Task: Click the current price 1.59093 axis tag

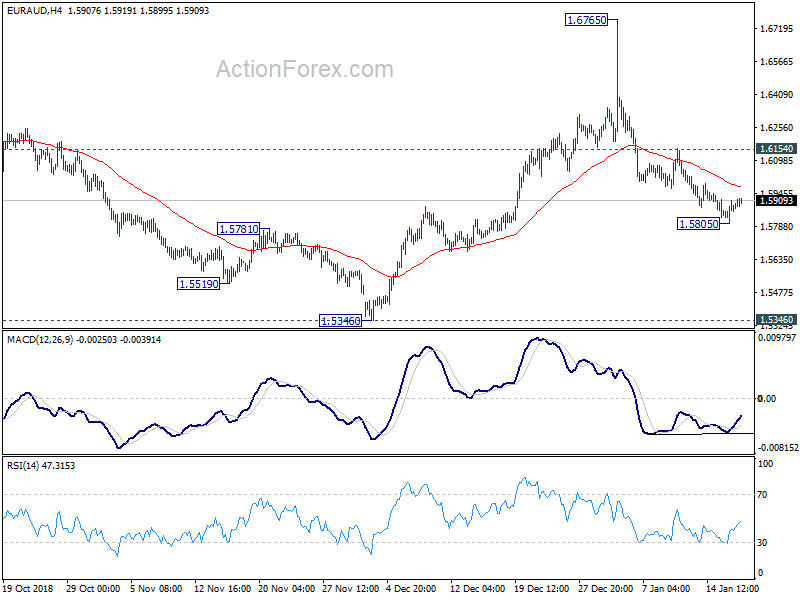Action: click(x=777, y=201)
